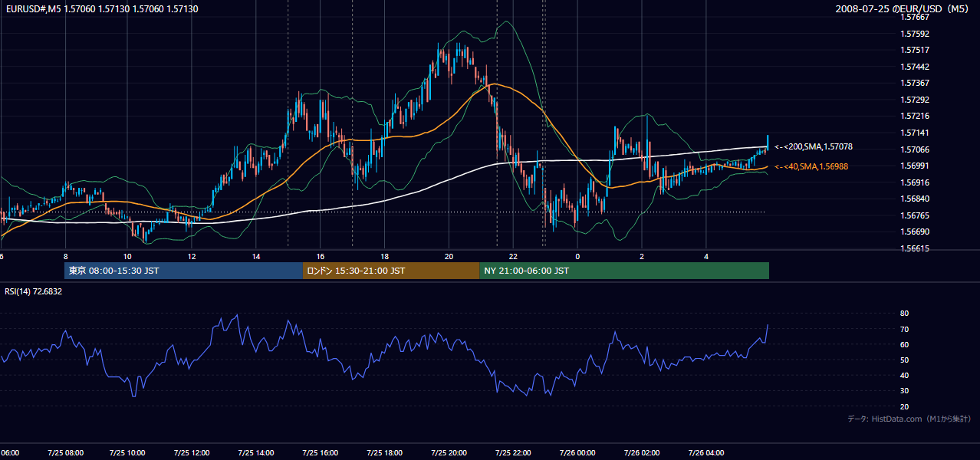The height and width of the screenshot is (460, 980).
Task: Click hour label 16 under price chart
Action: (321, 257)
